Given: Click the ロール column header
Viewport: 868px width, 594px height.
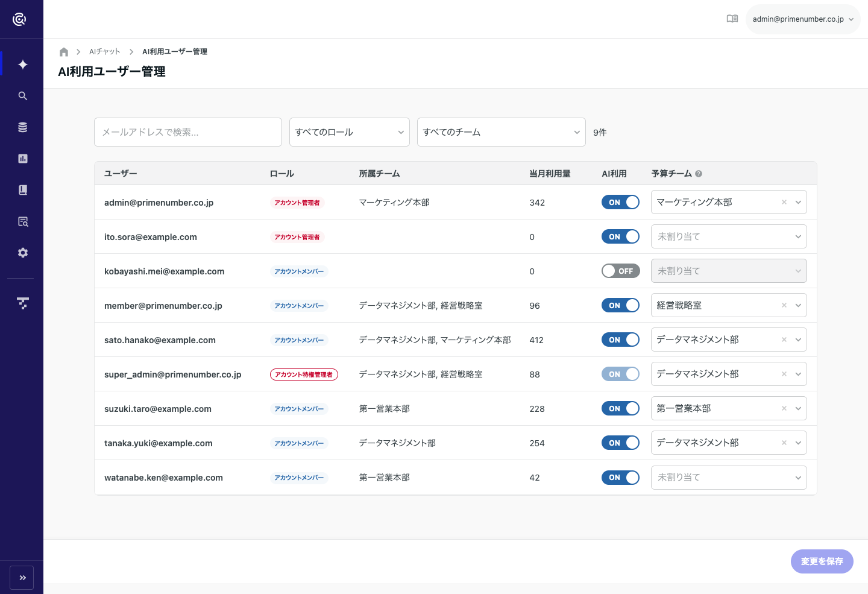Looking at the screenshot, I should (x=282, y=174).
